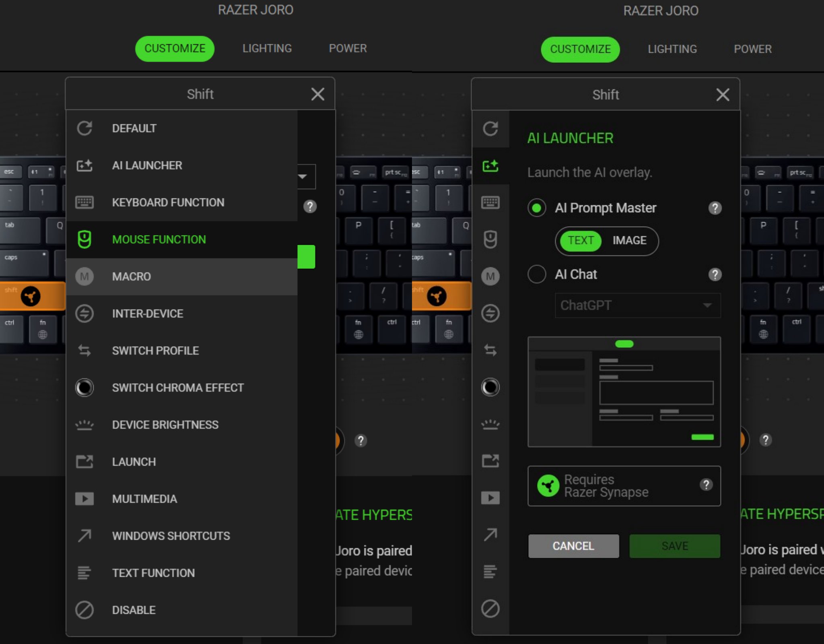Viewport: 824px width, 644px height.
Task: Open POWER tab in right window
Action: tap(753, 49)
